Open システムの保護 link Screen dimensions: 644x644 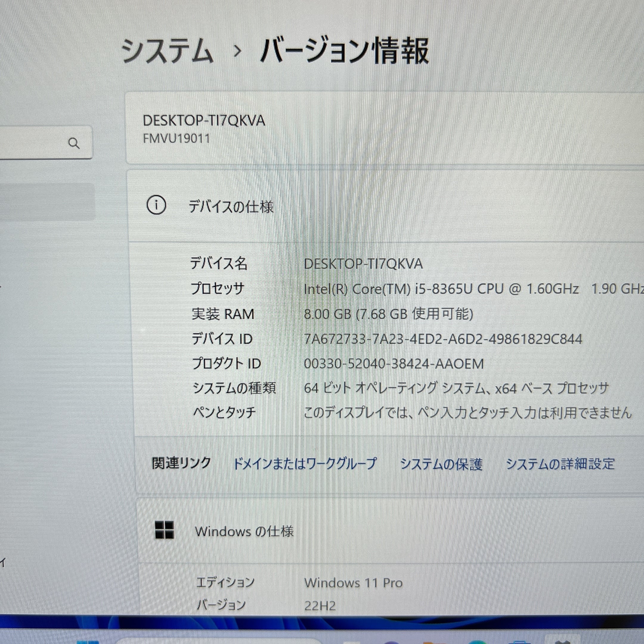click(x=441, y=464)
